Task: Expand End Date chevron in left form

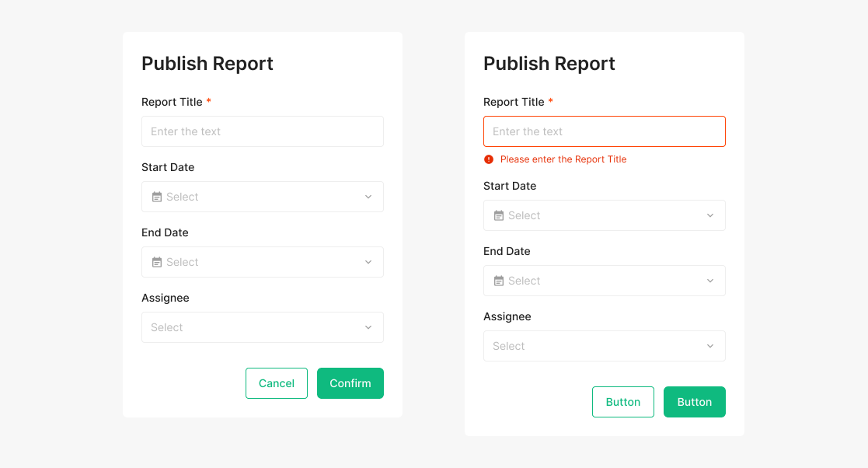Action: [x=368, y=262]
